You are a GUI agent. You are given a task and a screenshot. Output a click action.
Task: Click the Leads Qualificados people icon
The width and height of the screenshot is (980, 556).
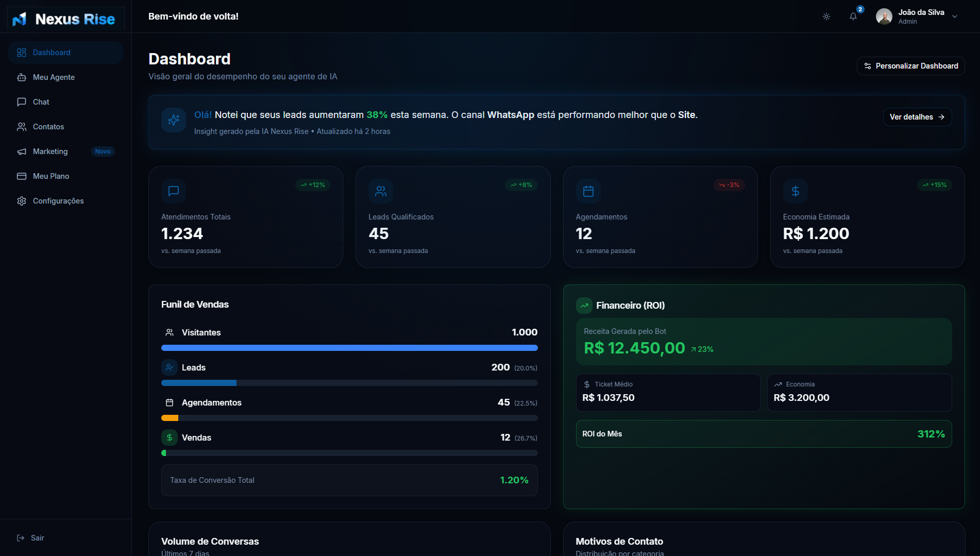[381, 191]
